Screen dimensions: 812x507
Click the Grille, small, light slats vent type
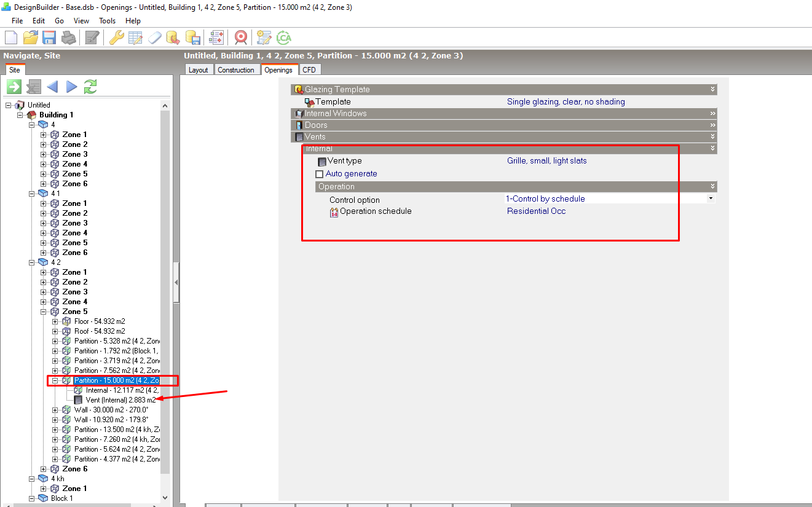[x=547, y=161]
